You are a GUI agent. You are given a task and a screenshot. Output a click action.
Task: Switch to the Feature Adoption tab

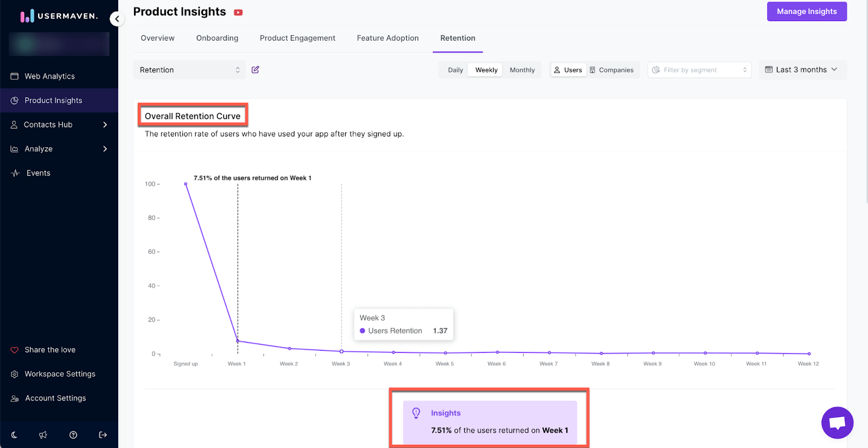(x=387, y=38)
